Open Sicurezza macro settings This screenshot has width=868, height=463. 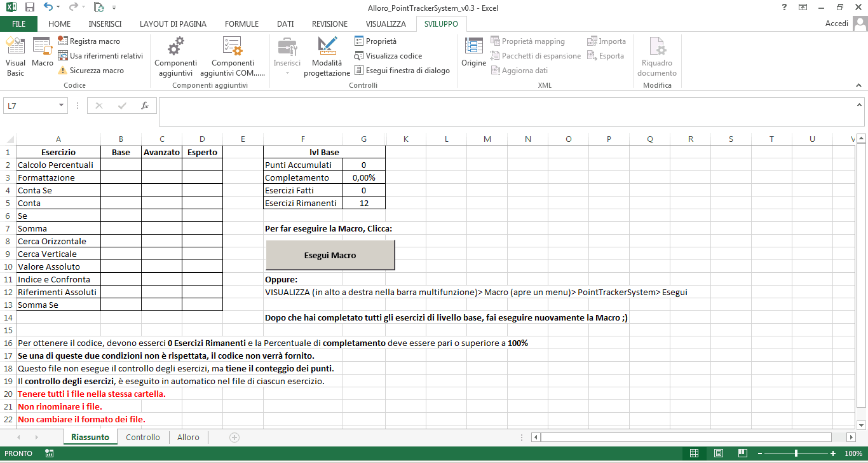pos(91,71)
